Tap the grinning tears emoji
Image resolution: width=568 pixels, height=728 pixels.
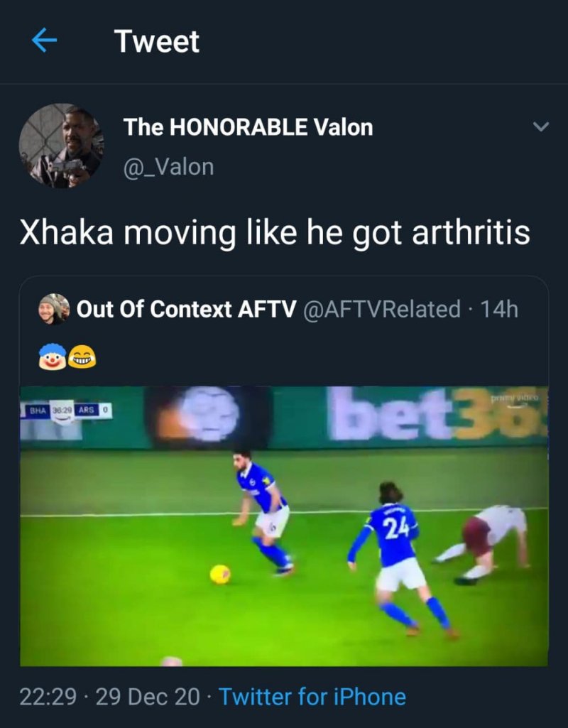point(82,357)
